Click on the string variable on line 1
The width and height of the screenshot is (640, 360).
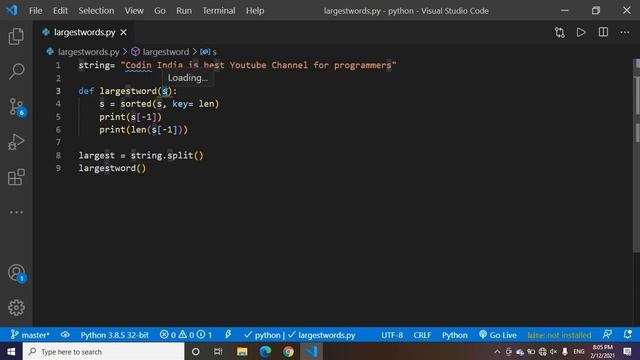[x=93, y=65]
